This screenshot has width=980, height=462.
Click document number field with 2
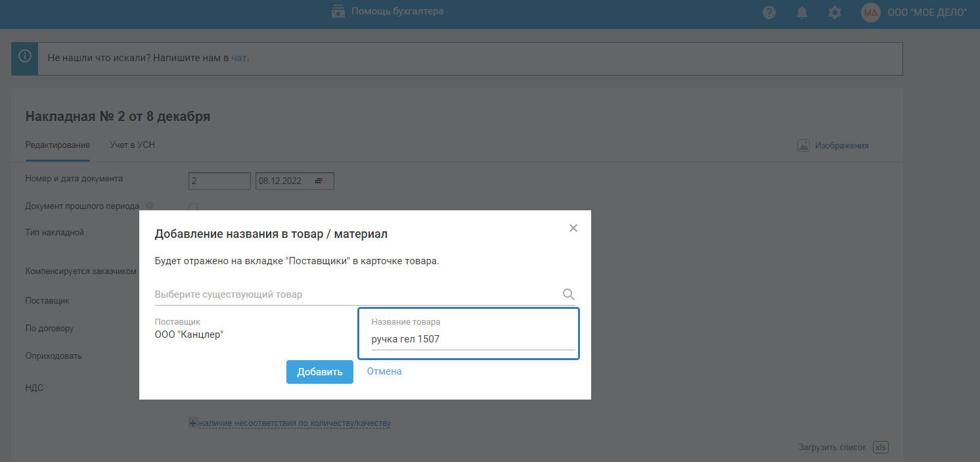(219, 181)
